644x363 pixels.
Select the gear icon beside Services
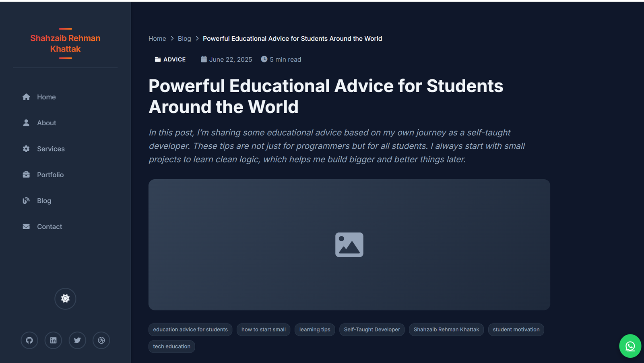[x=26, y=149]
